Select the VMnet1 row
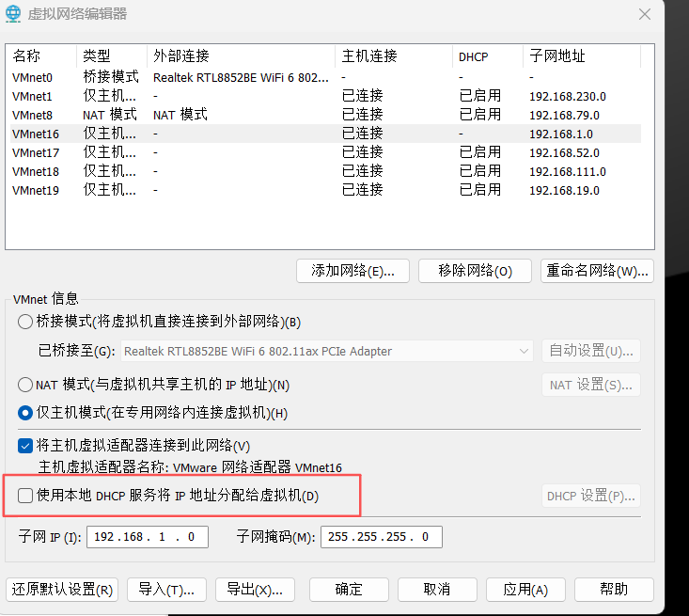 pyautogui.click(x=325, y=96)
